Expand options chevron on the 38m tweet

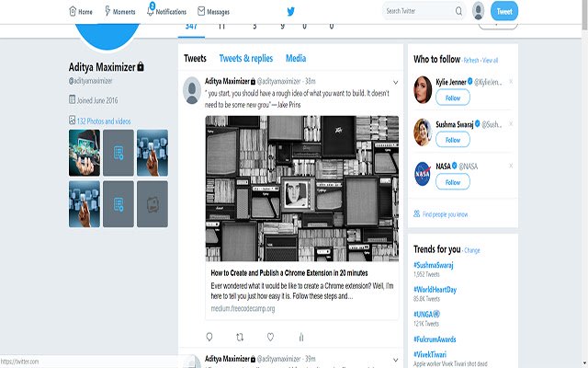(x=395, y=82)
